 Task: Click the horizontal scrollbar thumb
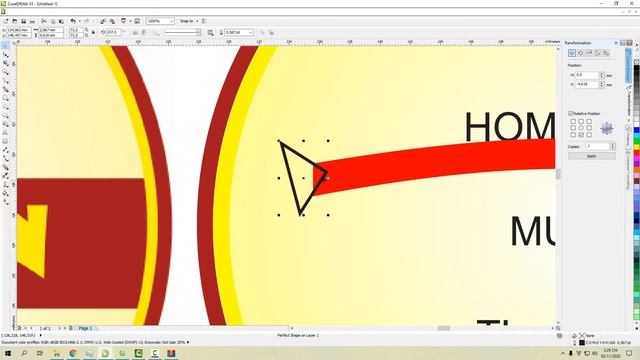click(x=444, y=328)
